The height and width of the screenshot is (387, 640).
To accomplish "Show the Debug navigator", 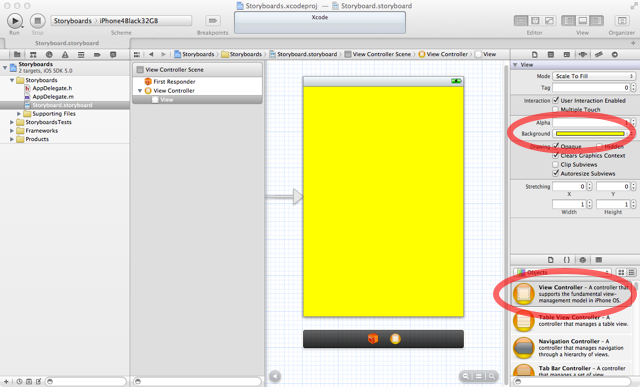I will (x=81, y=54).
